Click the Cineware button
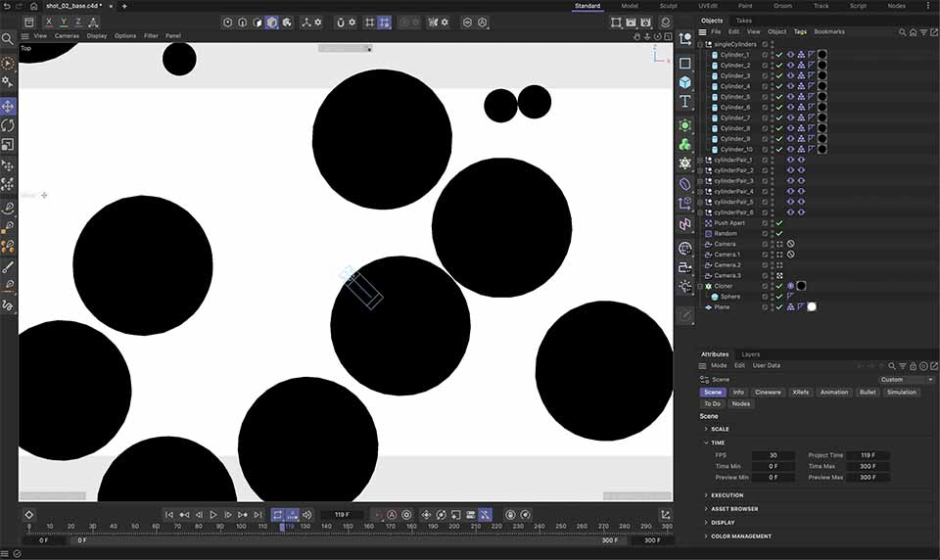 point(768,393)
